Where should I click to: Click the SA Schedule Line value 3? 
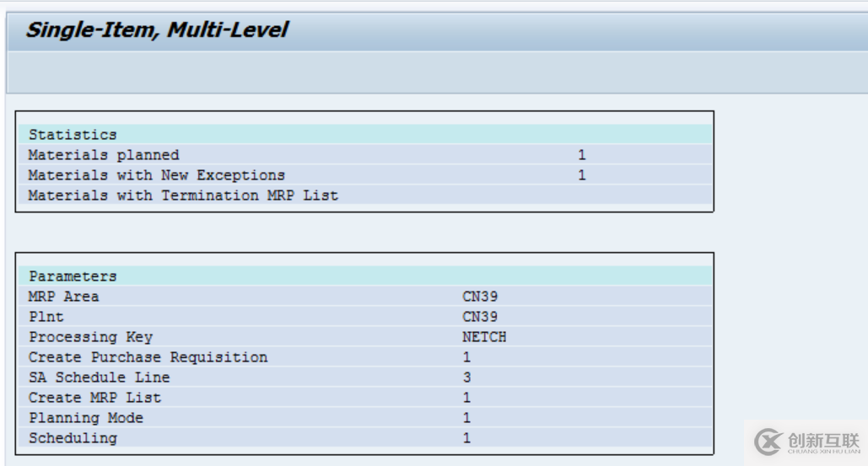click(x=466, y=377)
